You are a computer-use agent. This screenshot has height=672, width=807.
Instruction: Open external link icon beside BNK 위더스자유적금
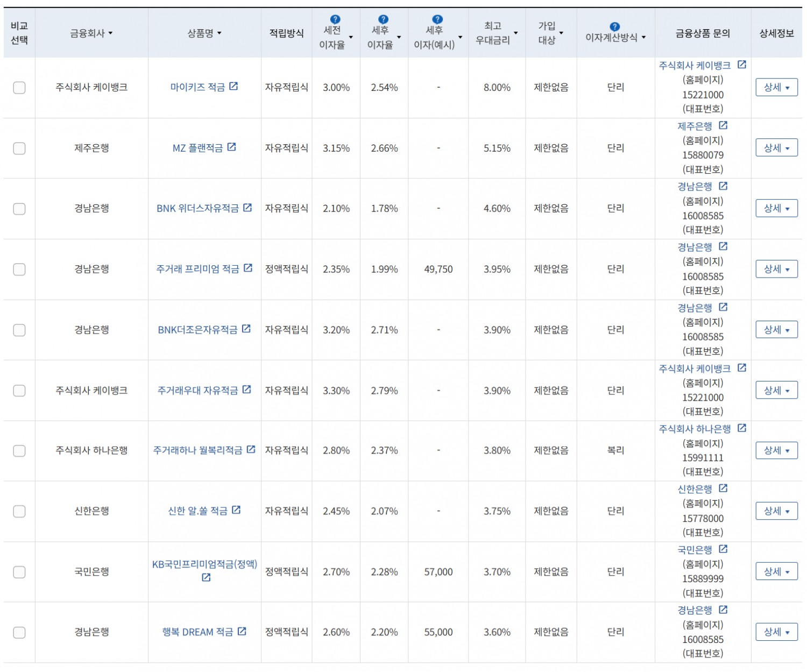pos(247,208)
